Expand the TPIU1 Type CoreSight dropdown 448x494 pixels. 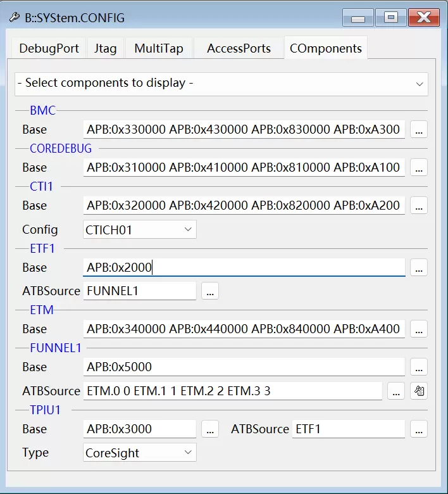coord(140,453)
